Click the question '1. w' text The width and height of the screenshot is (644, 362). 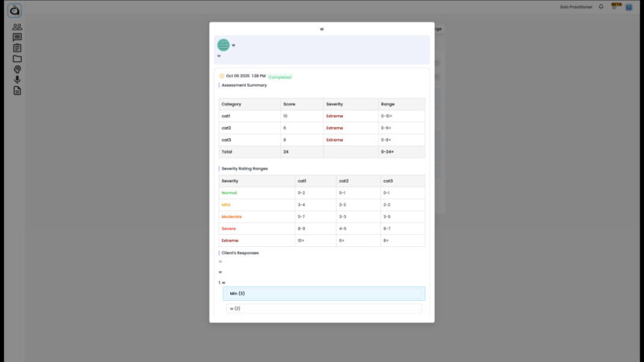(x=222, y=282)
